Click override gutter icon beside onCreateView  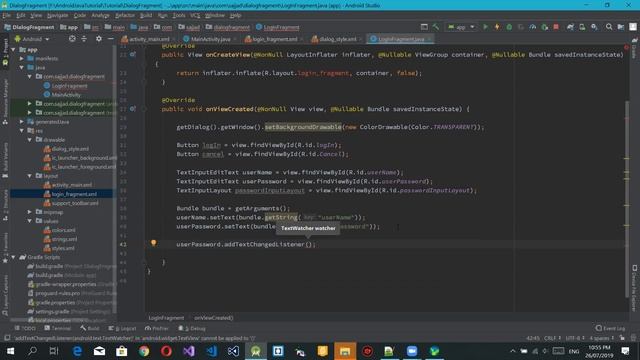click(133, 54)
